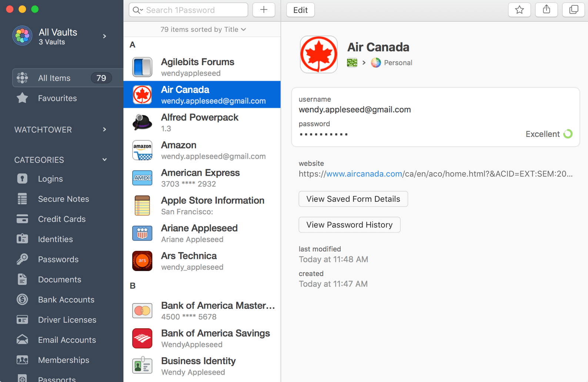
Task: Select Agilebits Forums entry
Action: [202, 67]
